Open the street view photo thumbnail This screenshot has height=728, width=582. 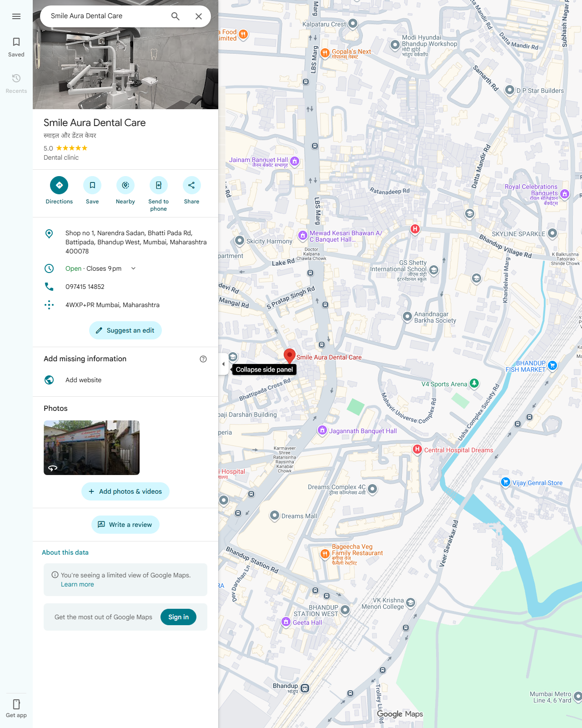tap(91, 448)
